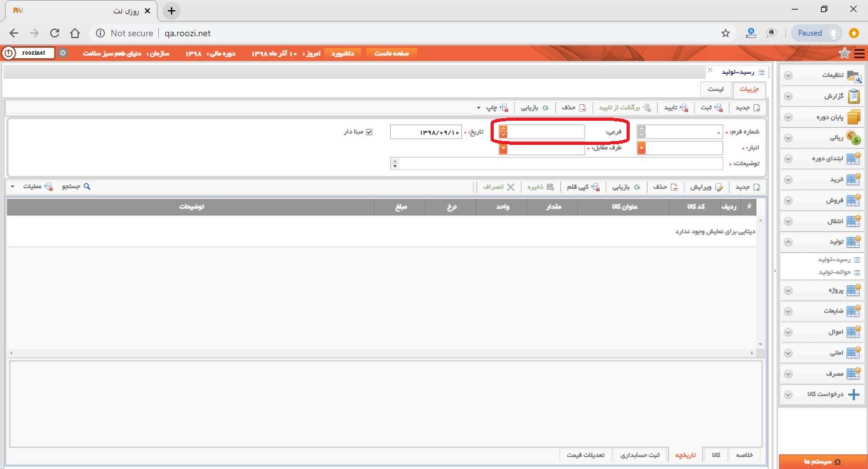Click the مقدار column header

(x=552, y=207)
